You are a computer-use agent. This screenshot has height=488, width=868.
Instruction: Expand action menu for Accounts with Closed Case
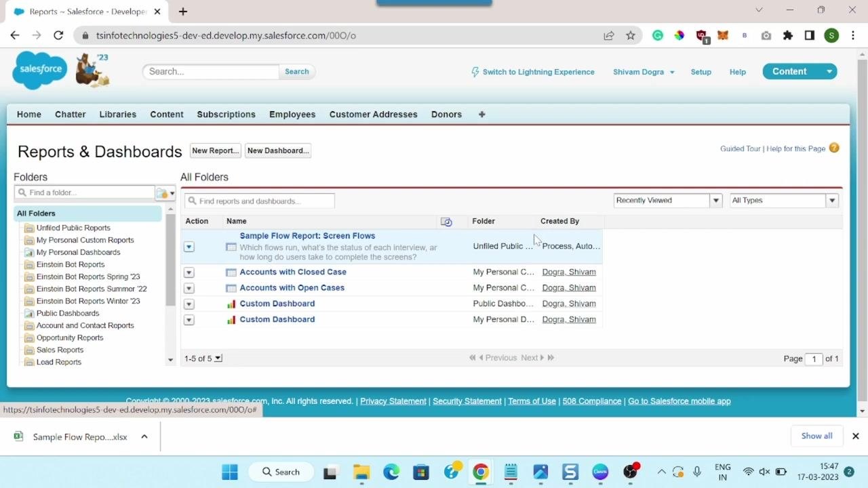click(189, 272)
